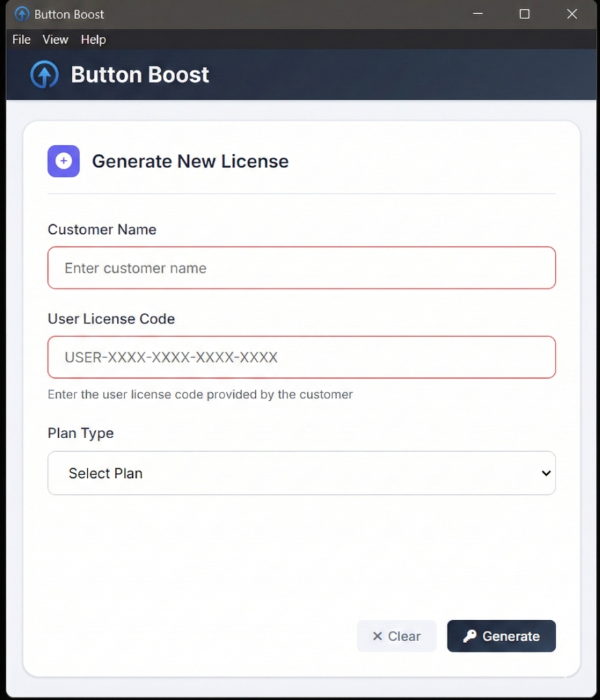Open the Help menu
Viewport: 600px width, 700px height.
coord(93,39)
